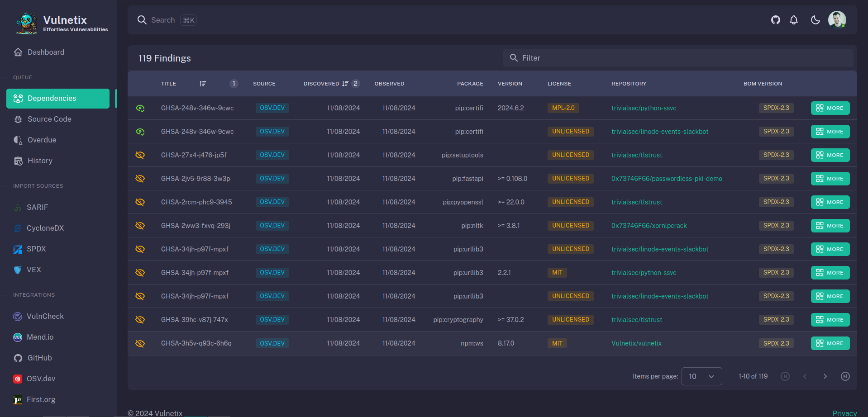Open MORE for pip:nltk row
The width and height of the screenshot is (868, 417).
(x=830, y=226)
